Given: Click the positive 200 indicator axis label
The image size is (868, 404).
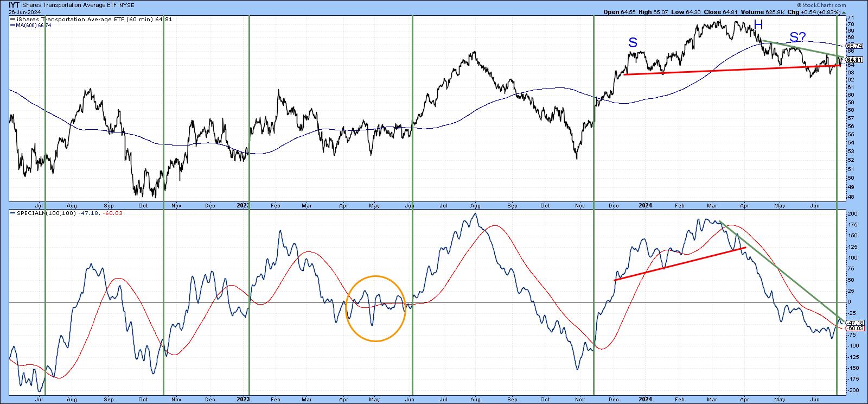Looking at the screenshot, I should (851, 214).
